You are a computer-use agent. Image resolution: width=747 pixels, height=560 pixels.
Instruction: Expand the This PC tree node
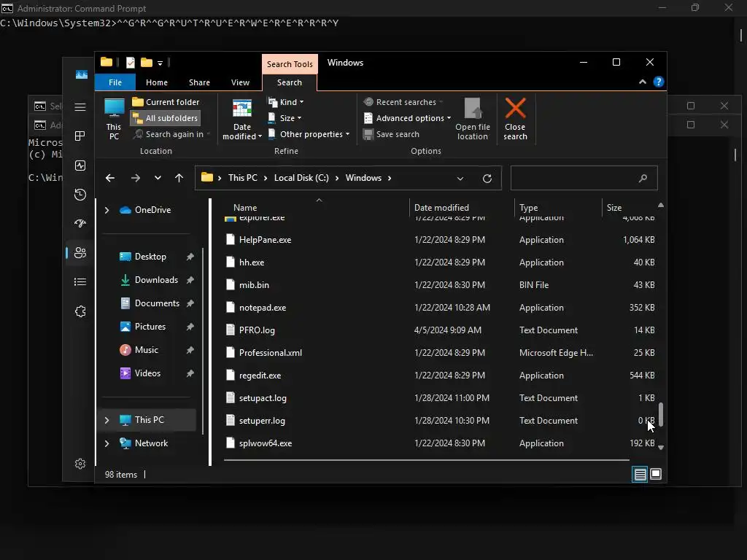[107, 420]
